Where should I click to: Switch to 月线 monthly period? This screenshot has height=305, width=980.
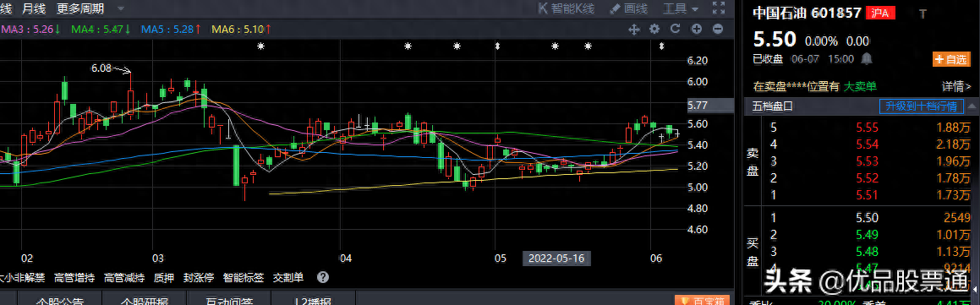pos(33,8)
